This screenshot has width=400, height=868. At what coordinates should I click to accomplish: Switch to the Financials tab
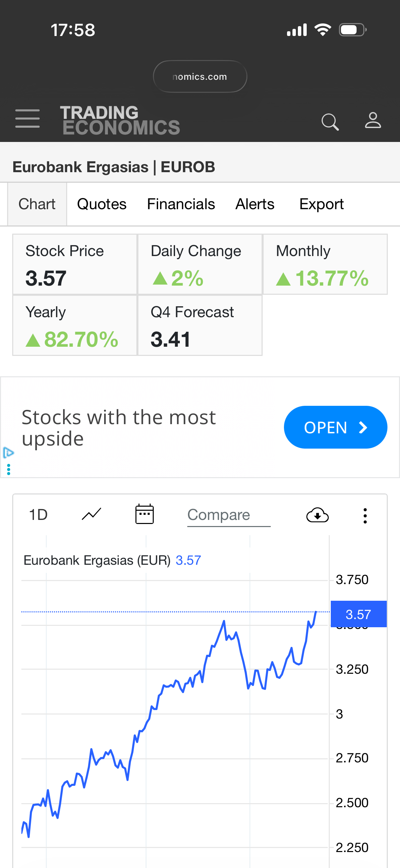click(181, 204)
